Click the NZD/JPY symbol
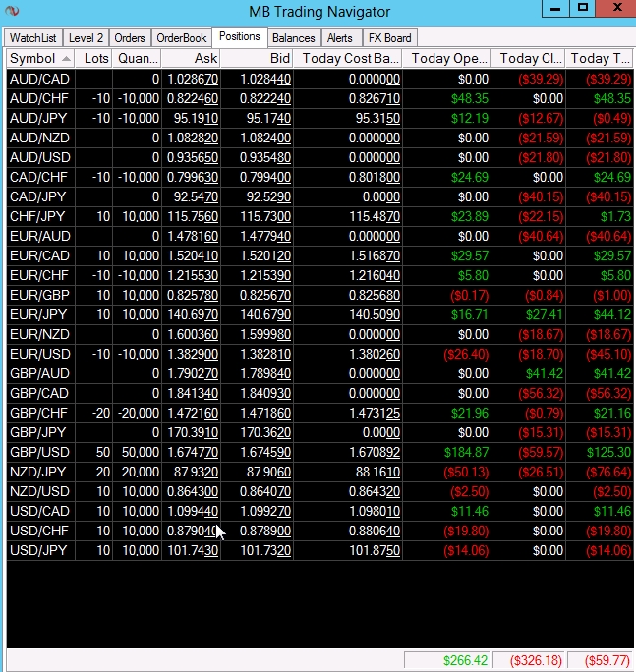Screen dimensions: 636x672 click(38, 472)
